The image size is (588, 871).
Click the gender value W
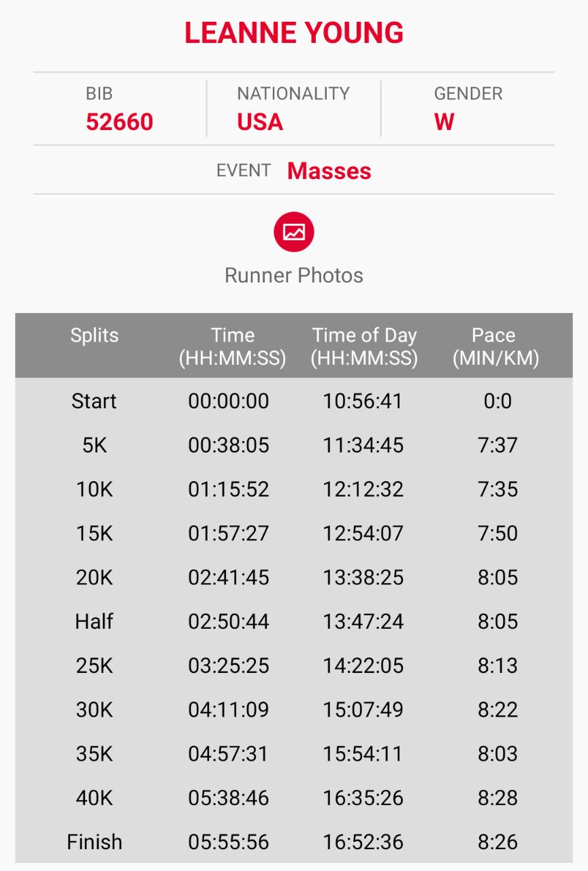tap(444, 122)
